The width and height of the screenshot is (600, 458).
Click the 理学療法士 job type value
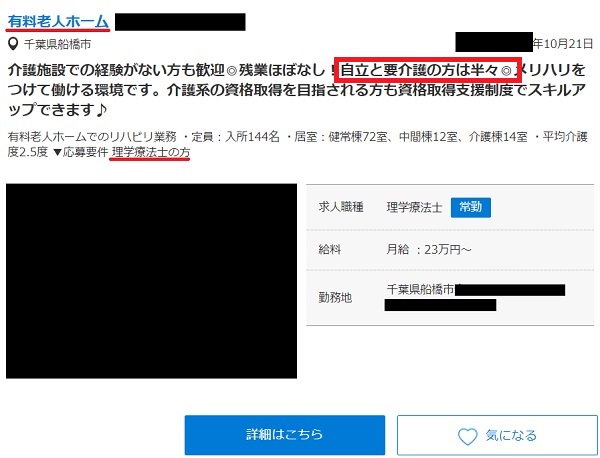[414, 207]
